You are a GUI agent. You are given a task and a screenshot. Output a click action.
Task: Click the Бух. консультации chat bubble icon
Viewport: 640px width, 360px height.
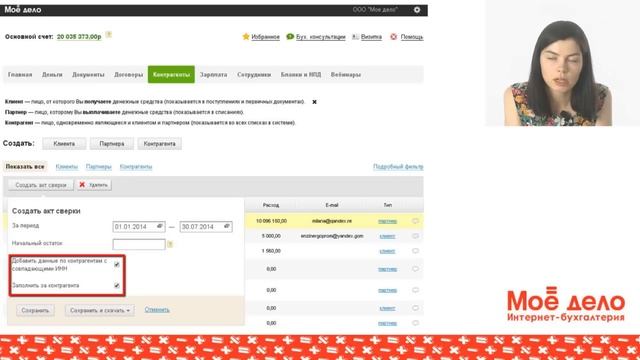coord(290,37)
